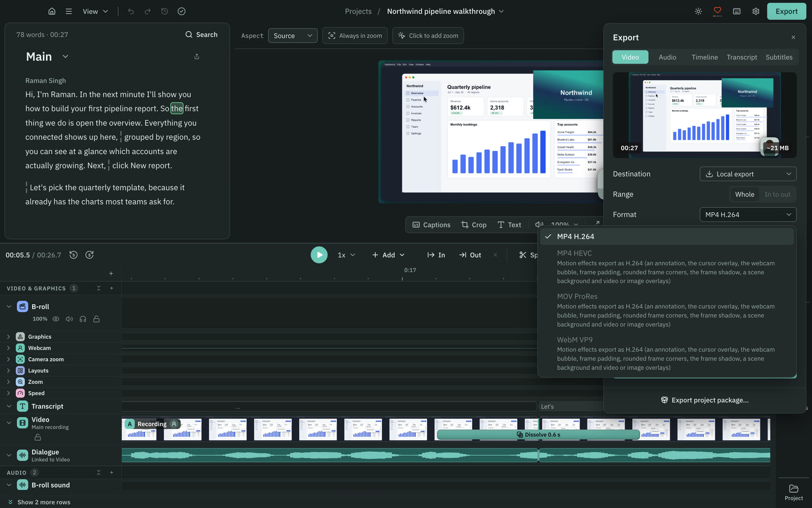The height and width of the screenshot is (508, 812).
Task: Open version history clock icon
Action: (164, 11)
